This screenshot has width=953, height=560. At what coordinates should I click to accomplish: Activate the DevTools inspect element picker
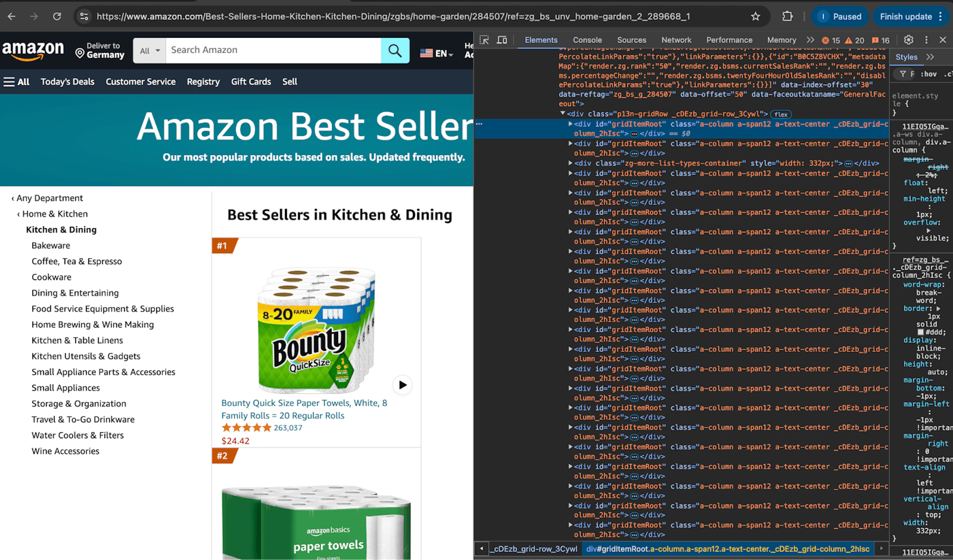484,40
